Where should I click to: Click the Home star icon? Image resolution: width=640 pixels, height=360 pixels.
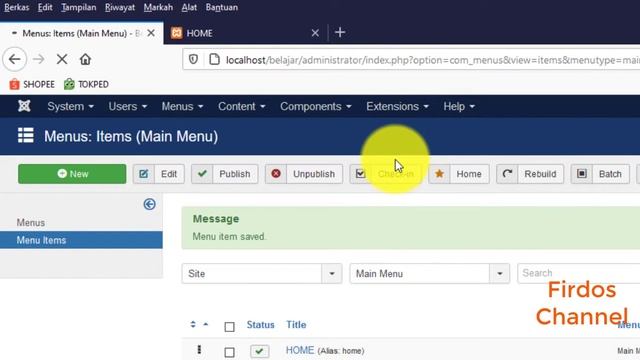tap(439, 174)
